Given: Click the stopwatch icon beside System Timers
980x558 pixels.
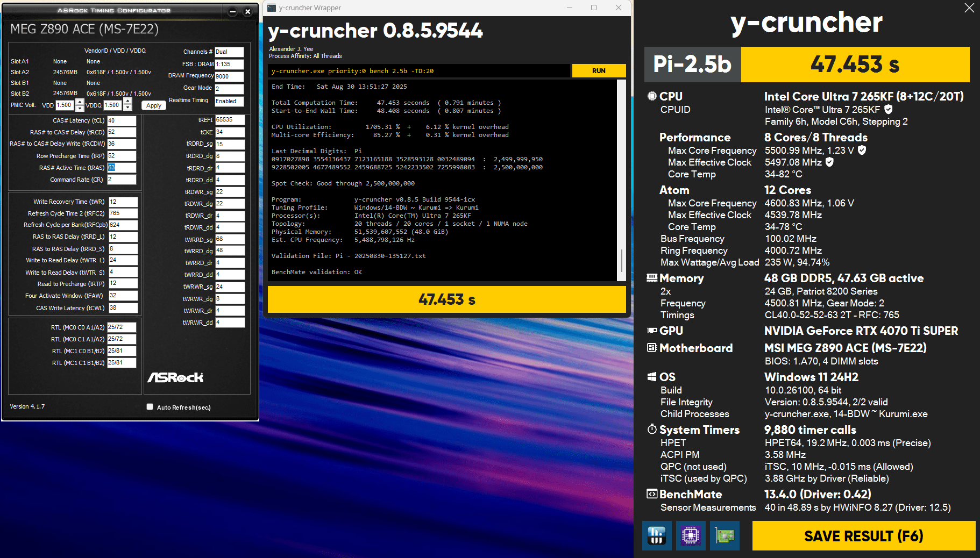Looking at the screenshot, I should (652, 429).
